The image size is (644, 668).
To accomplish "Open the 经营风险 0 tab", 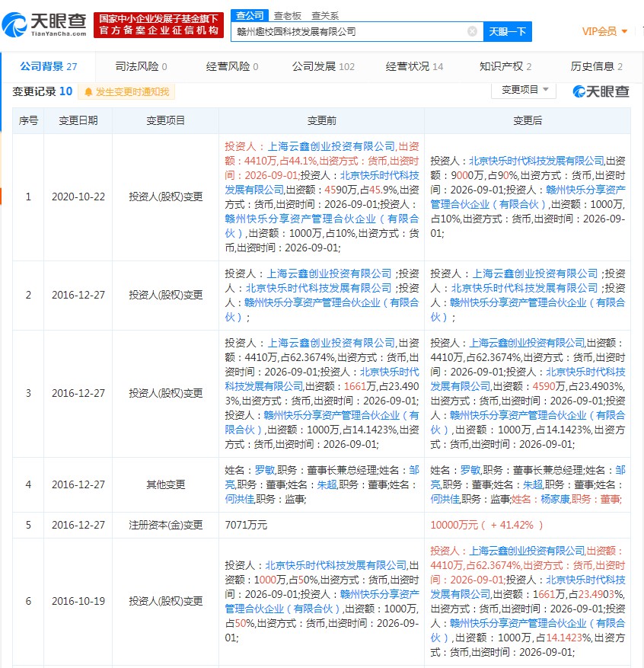I will coord(232,66).
